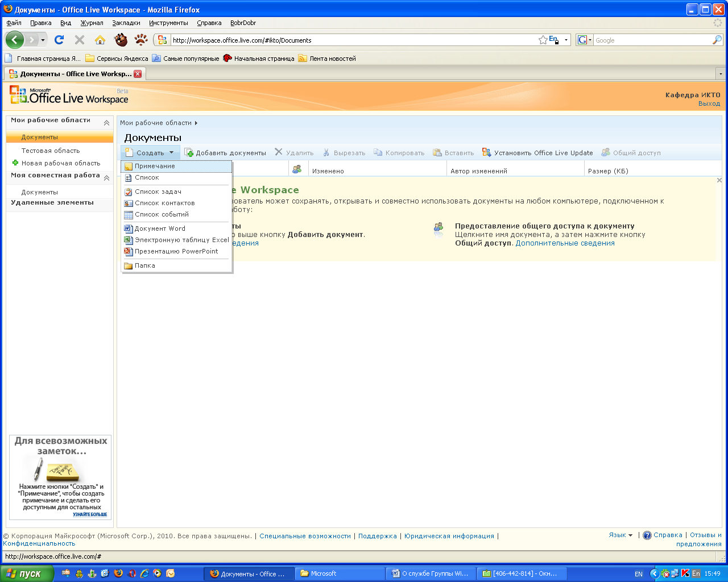
Task: Create a Документ Word
Action: 177,228
